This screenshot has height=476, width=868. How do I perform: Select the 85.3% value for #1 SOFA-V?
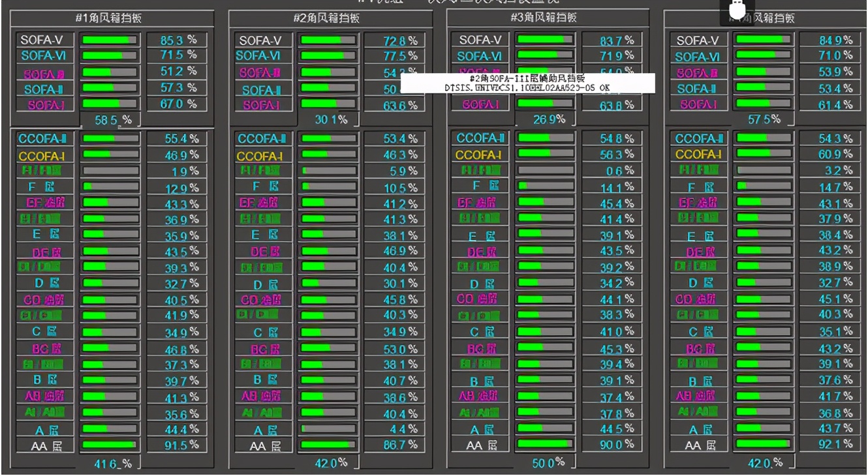click(x=178, y=40)
